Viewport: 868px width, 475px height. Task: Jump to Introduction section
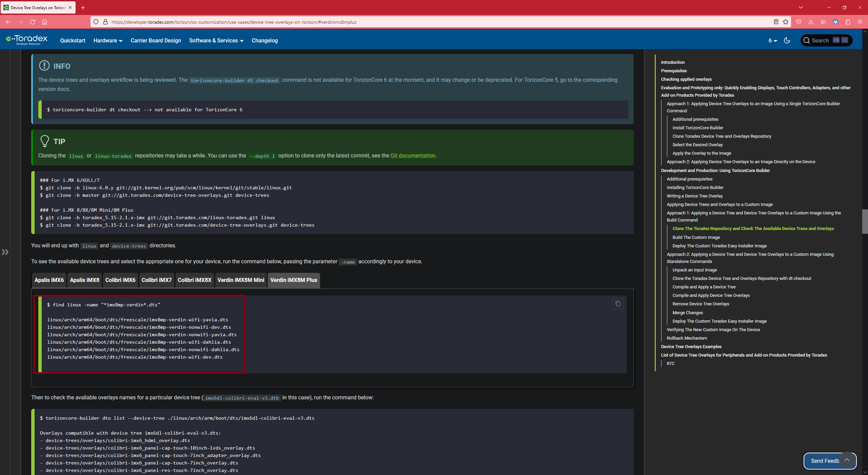coord(672,62)
